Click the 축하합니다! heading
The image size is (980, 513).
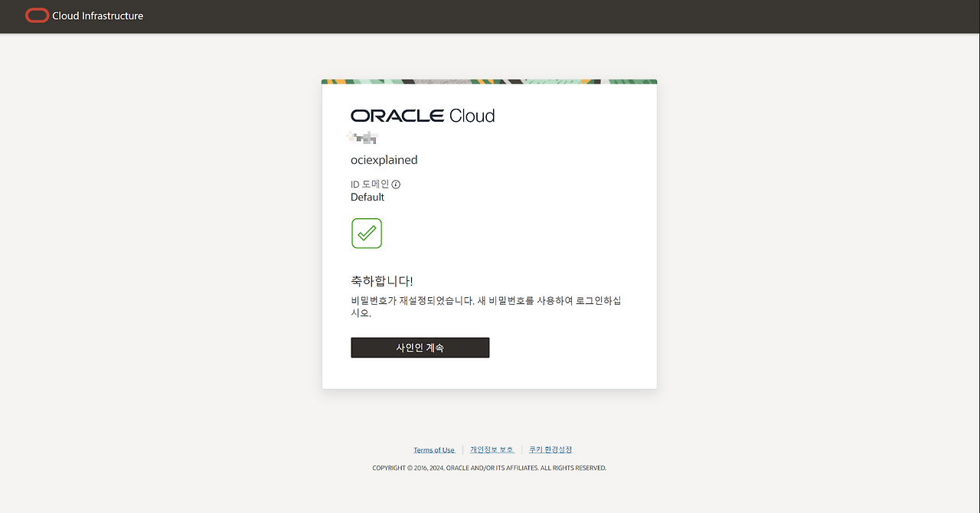(x=381, y=281)
